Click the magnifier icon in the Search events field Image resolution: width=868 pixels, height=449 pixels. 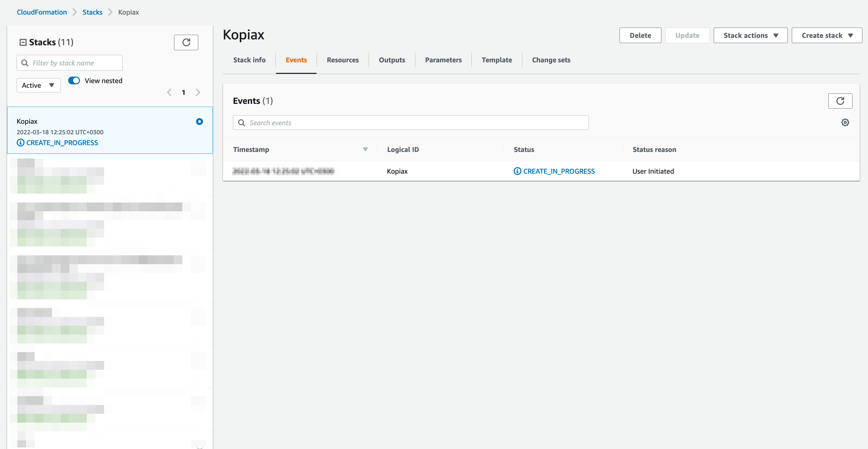(242, 123)
